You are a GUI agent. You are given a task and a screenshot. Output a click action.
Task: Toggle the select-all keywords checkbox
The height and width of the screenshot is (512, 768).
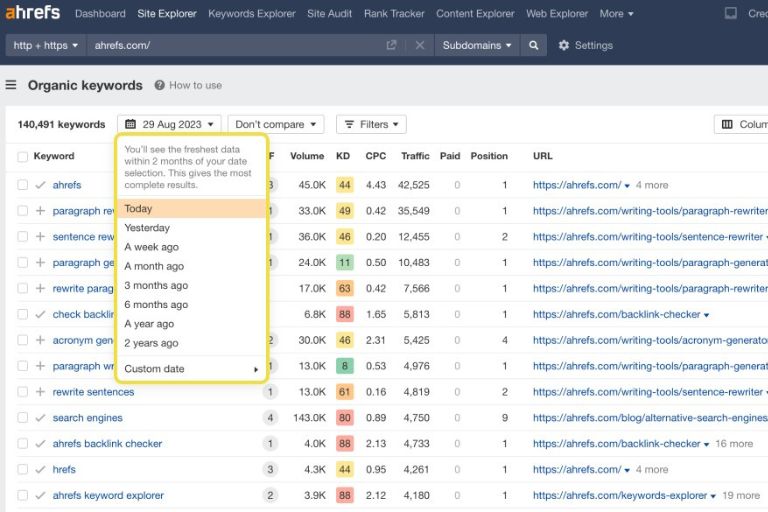[x=23, y=157]
